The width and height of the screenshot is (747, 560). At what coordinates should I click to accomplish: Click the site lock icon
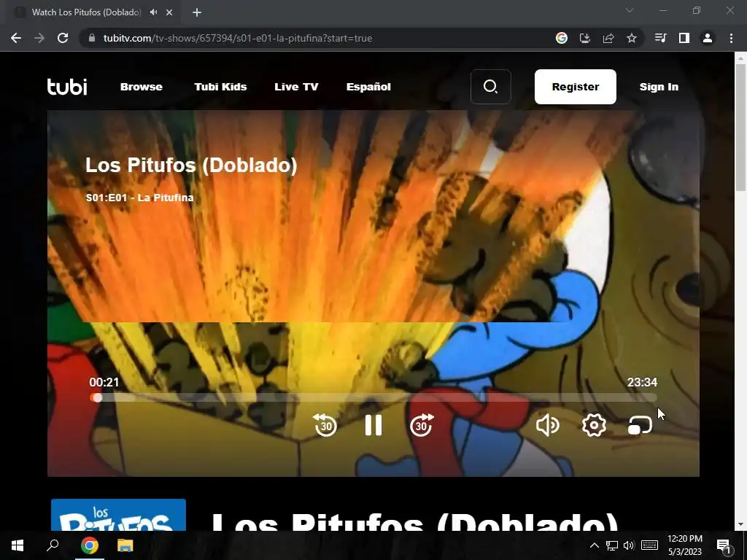(92, 38)
